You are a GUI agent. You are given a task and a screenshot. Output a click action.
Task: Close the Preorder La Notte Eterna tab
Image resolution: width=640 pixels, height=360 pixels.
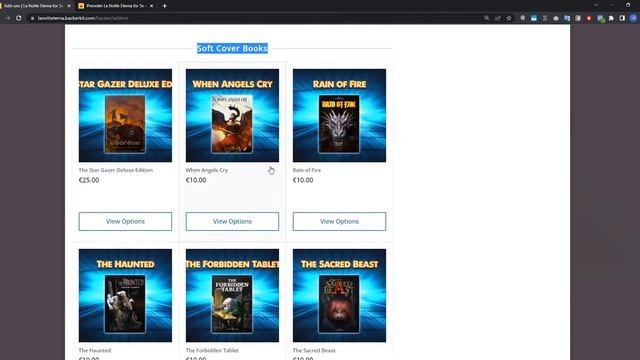tap(151, 6)
